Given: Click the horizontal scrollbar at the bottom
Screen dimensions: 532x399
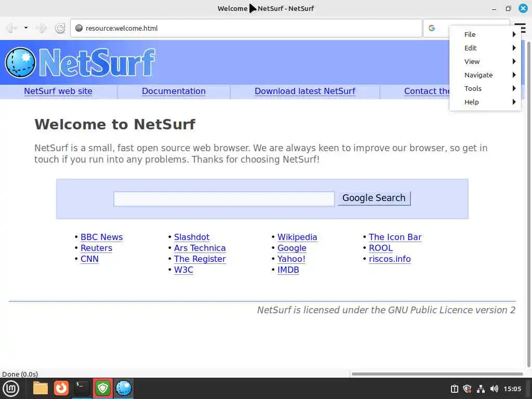Looking at the screenshot, I should coord(437,374).
